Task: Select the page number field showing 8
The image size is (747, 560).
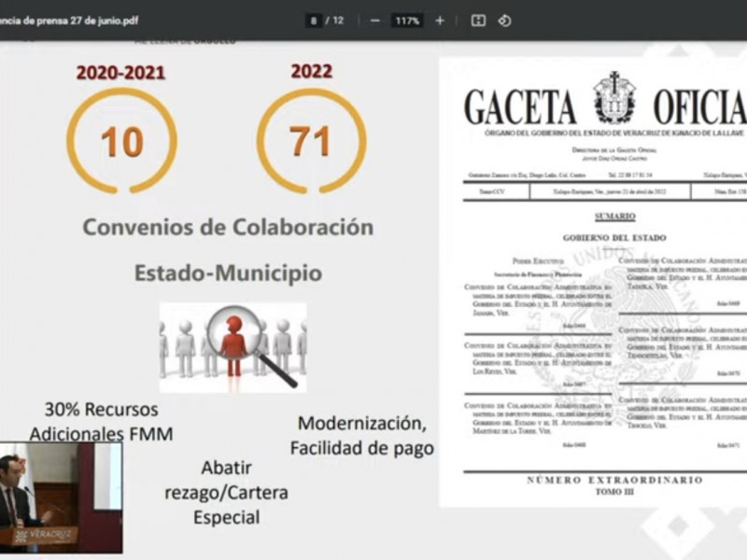Action: (314, 21)
